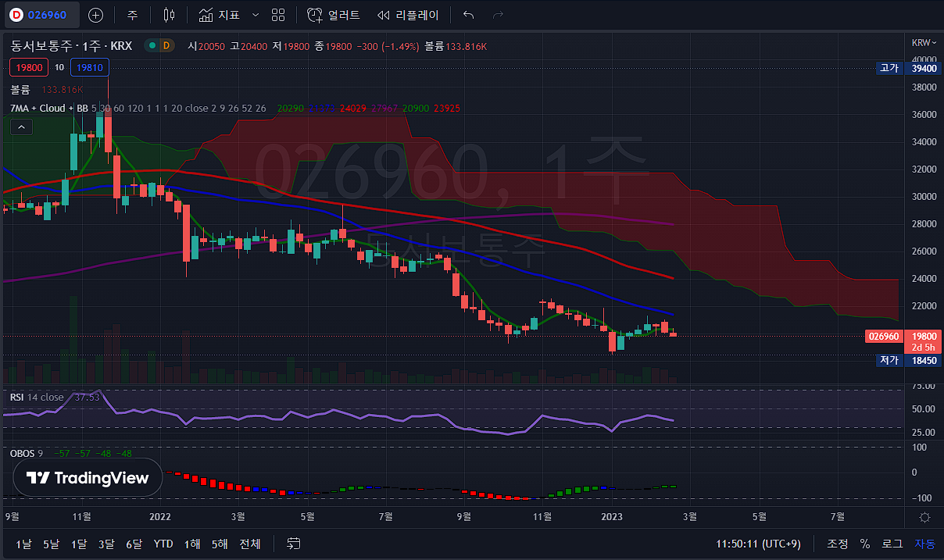The height and width of the screenshot is (560, 944).
Task: Open go-to-date calendar icon
Action: (x=294, y=544)
